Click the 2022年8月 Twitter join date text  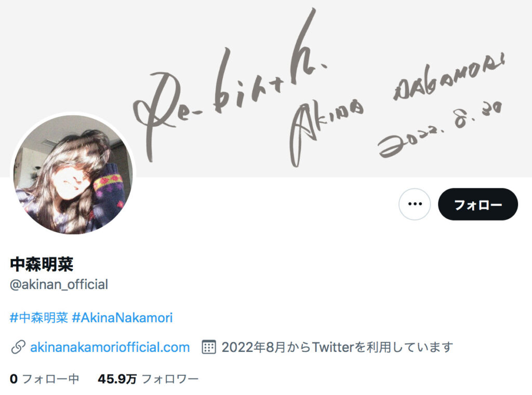point(337,347)
